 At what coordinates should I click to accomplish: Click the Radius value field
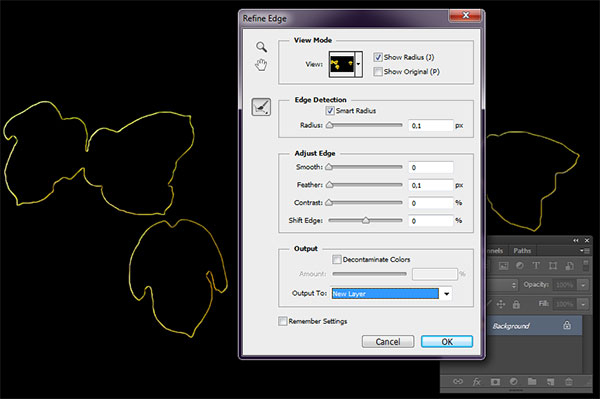point(430,125)
